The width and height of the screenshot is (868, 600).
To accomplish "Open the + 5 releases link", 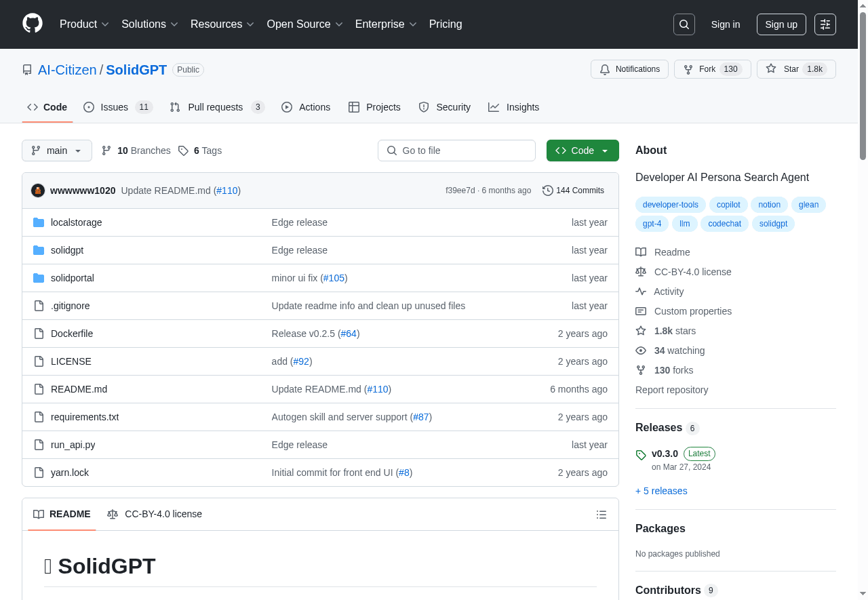I will pyautogui.click(x=661, y=491).
